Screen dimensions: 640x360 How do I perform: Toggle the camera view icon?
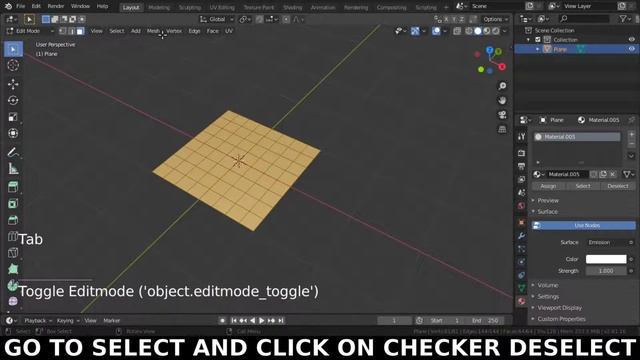pos(502,115)
